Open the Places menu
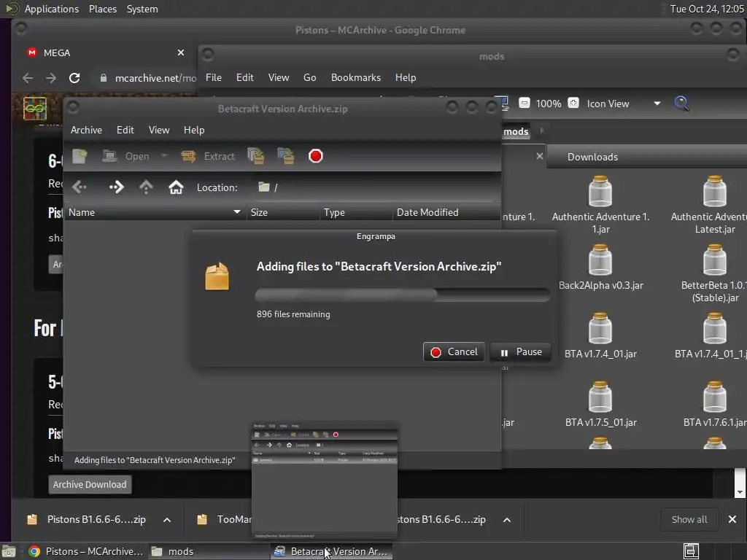747x560 pixels. coord(102,9)
